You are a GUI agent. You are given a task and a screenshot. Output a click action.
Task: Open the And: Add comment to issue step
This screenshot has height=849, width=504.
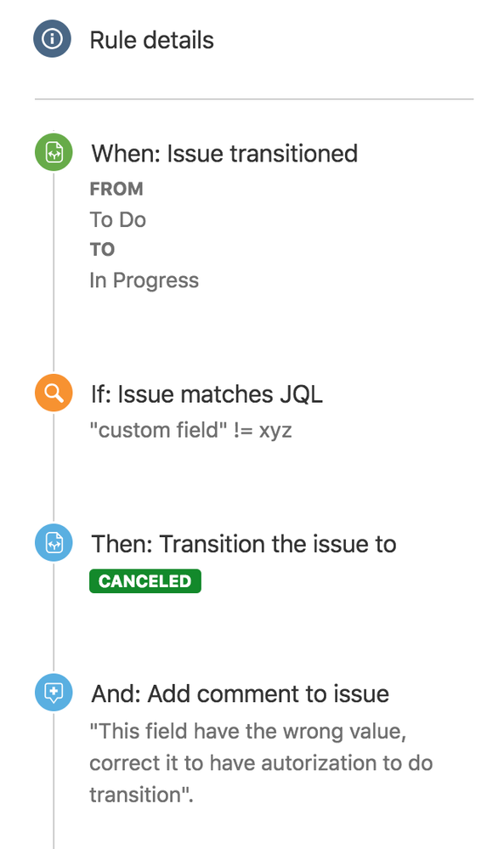click(239, 693)
